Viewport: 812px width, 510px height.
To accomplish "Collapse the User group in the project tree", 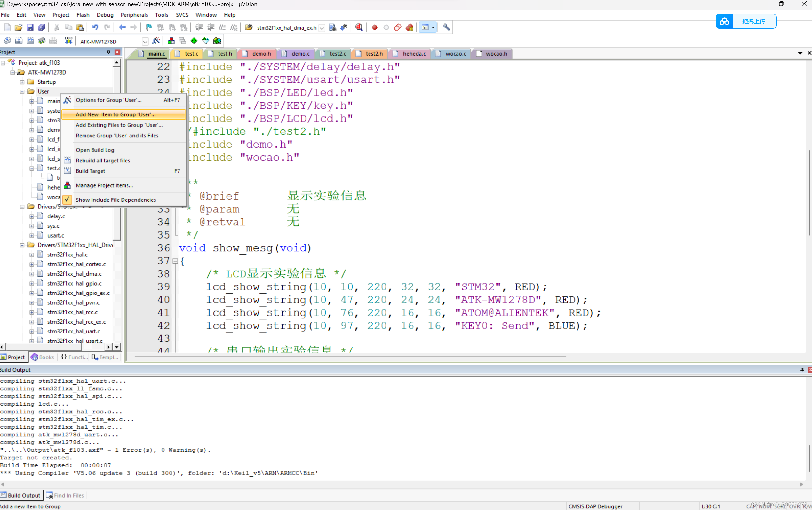I will 22,92.
